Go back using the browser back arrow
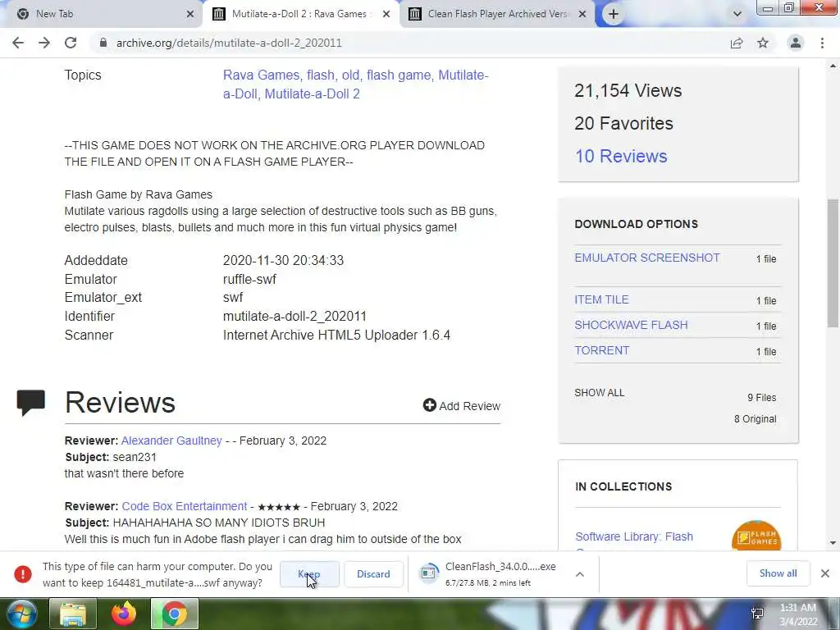Image resolution: width=840 pixels, height=630 pixels. [18, 43]
